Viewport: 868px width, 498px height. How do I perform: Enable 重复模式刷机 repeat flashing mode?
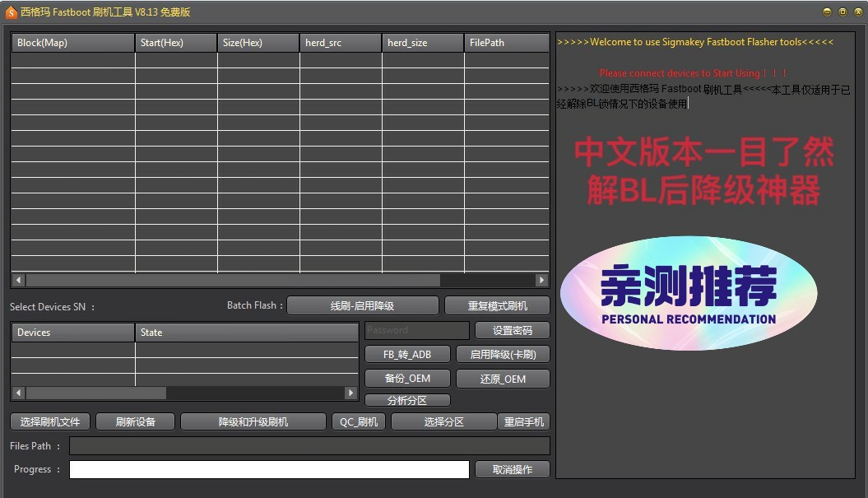point(498,305)
